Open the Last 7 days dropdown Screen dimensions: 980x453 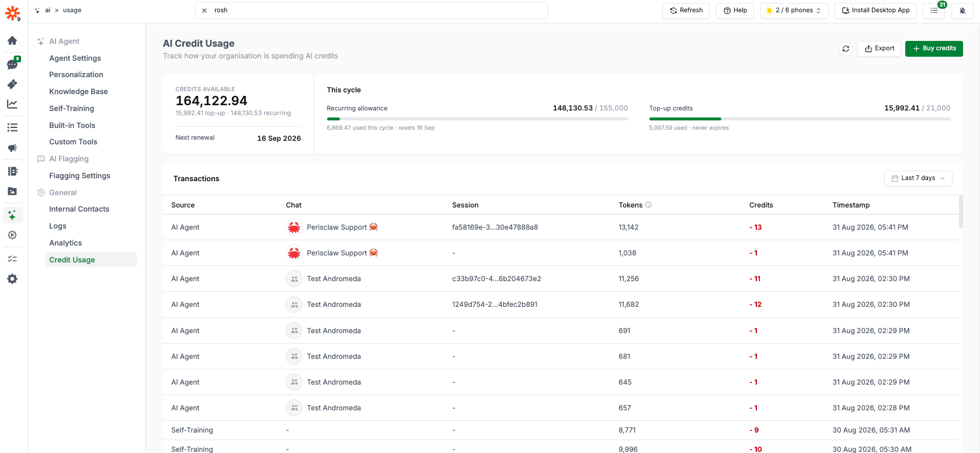coord(918,178)
